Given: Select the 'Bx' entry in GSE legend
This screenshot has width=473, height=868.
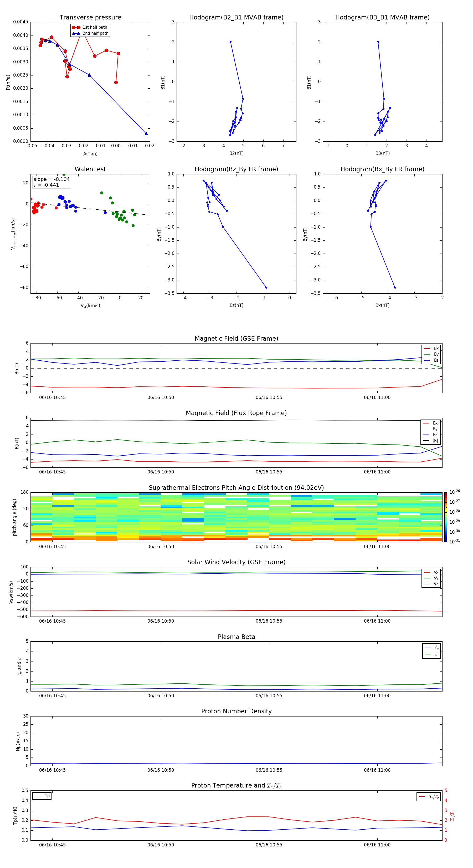Looking at the screenshot, I should (431, 349).
